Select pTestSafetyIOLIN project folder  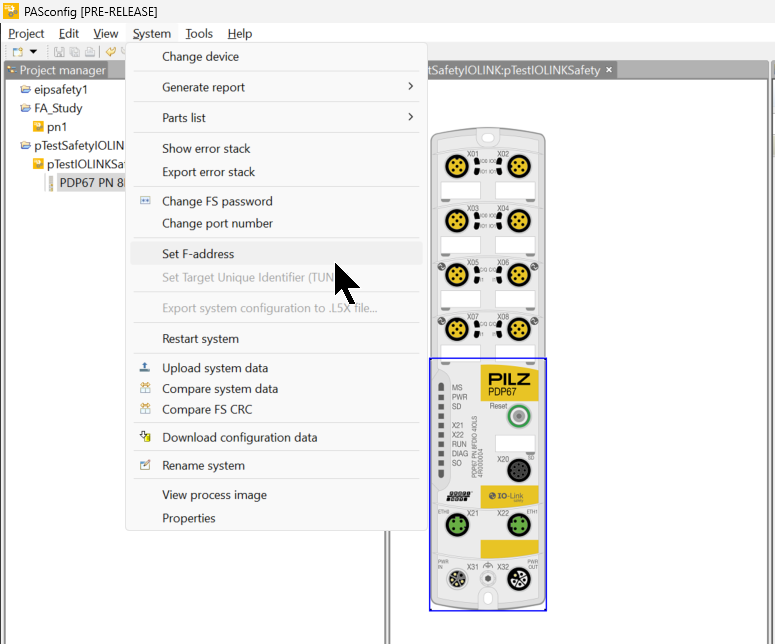[x=79, y=146]
